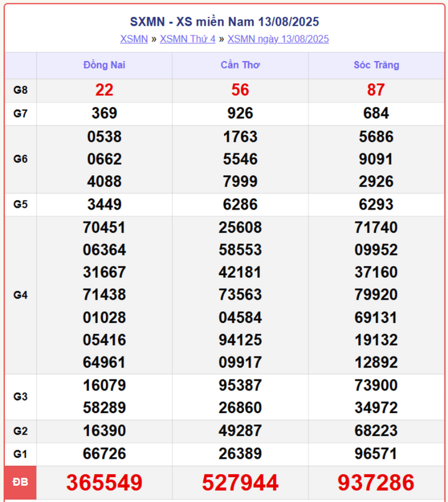The height and width of the screenshot is (502, 448).
Task: Select the G7 row label
Action: 21,113
